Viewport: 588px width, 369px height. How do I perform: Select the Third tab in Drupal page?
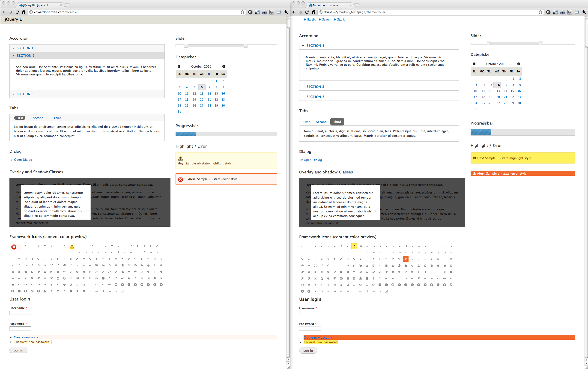tap(337, 122)
